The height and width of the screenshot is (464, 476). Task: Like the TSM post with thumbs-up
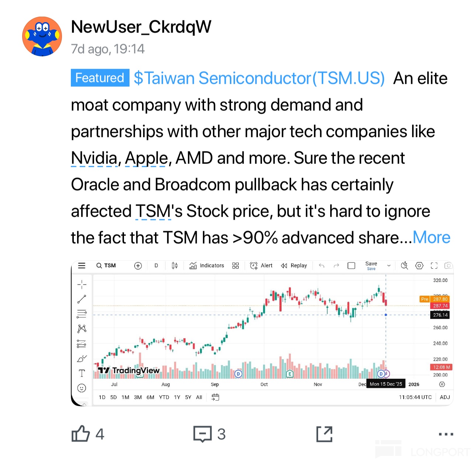[81, 434]
